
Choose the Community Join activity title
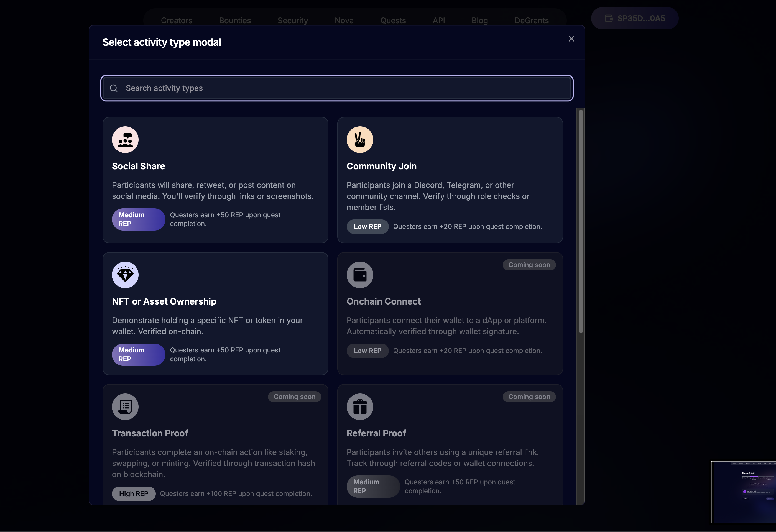(382, 166)
